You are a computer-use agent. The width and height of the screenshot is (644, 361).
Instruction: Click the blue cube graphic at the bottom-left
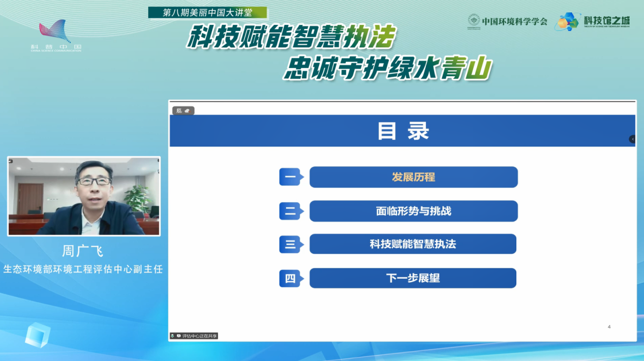pyautogui.click(x=37, y=337)
